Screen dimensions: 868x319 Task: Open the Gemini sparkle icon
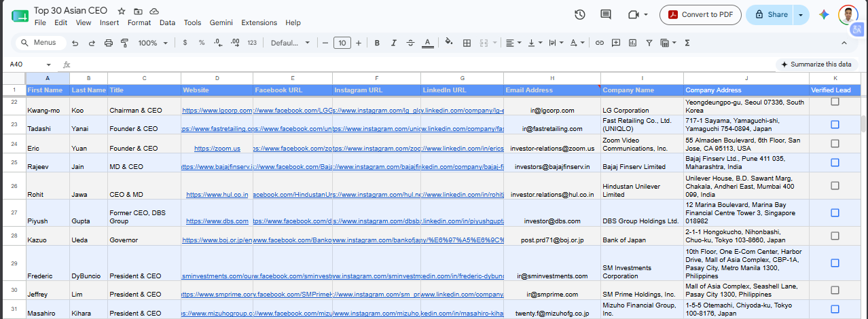tap(824, 14)
